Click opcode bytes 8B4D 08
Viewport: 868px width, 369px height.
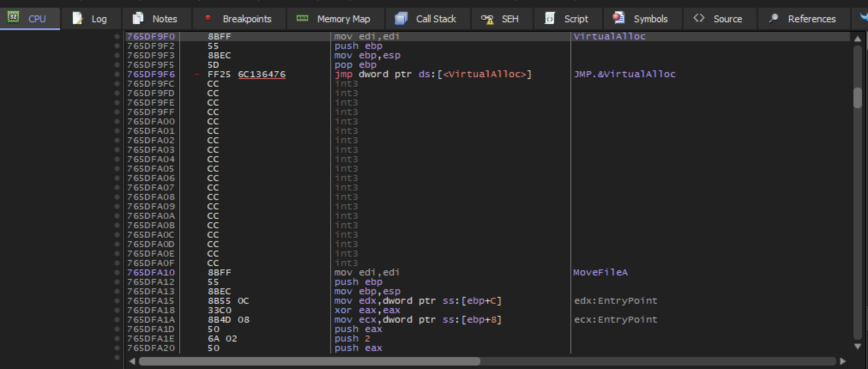click(228, 320)
